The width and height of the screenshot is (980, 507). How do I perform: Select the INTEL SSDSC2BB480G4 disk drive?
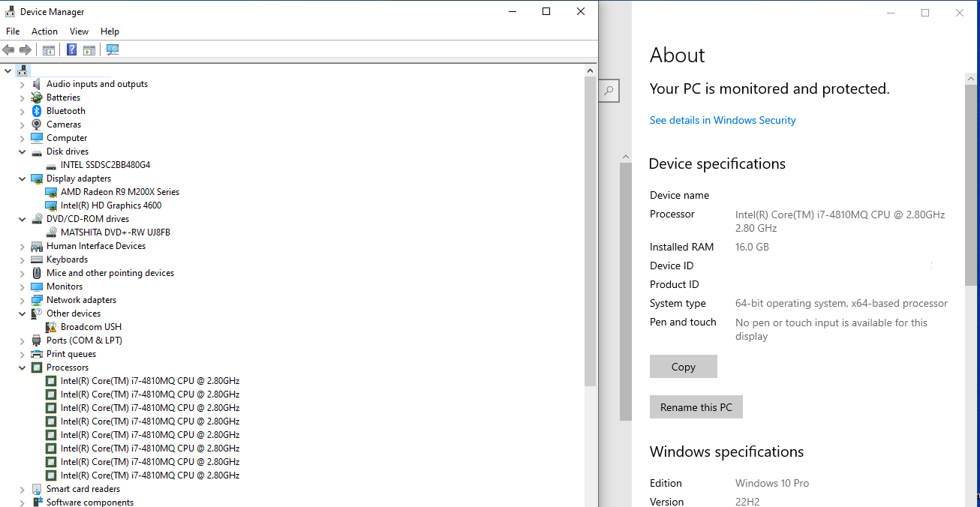point(105,165)
